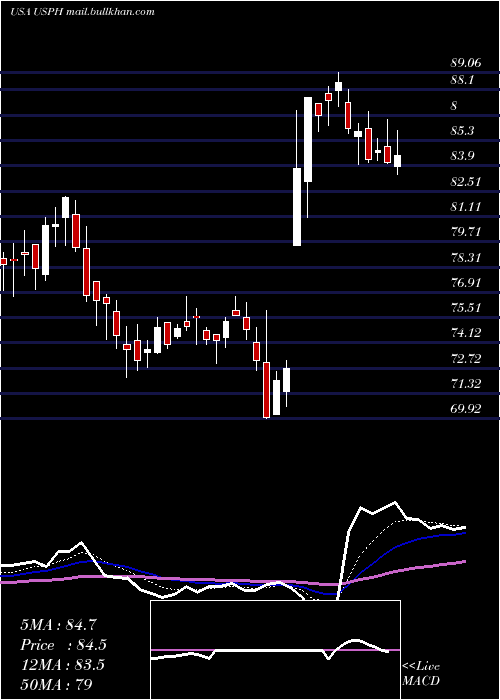Viewport: 500px width, 700px height.
Task: Click the '50MA : 79' readout
Action: click(56, 684)
